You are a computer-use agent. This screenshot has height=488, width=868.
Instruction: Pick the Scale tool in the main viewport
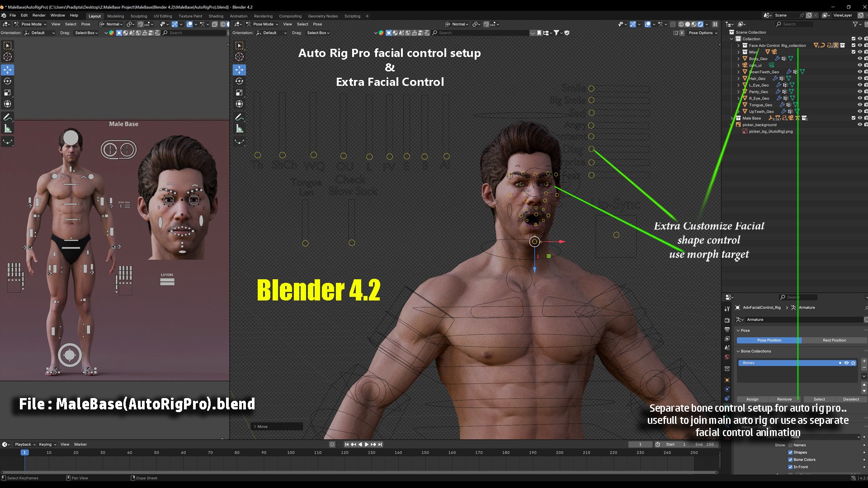pos(240,93)
